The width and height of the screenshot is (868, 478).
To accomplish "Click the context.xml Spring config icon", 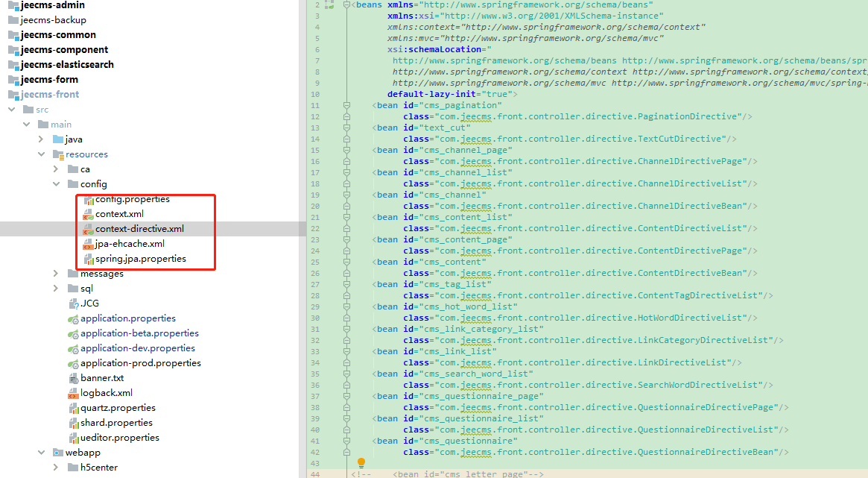I will coord(88,214).
